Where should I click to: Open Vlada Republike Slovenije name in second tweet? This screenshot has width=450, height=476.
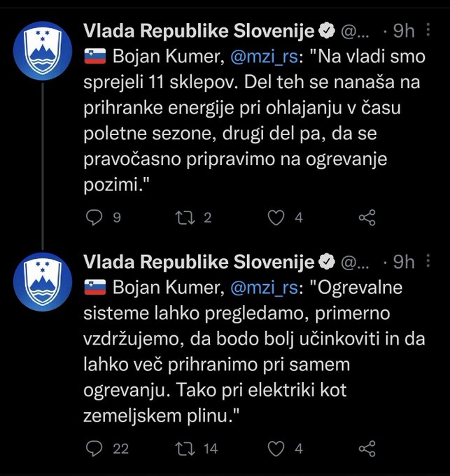point(199,262)
